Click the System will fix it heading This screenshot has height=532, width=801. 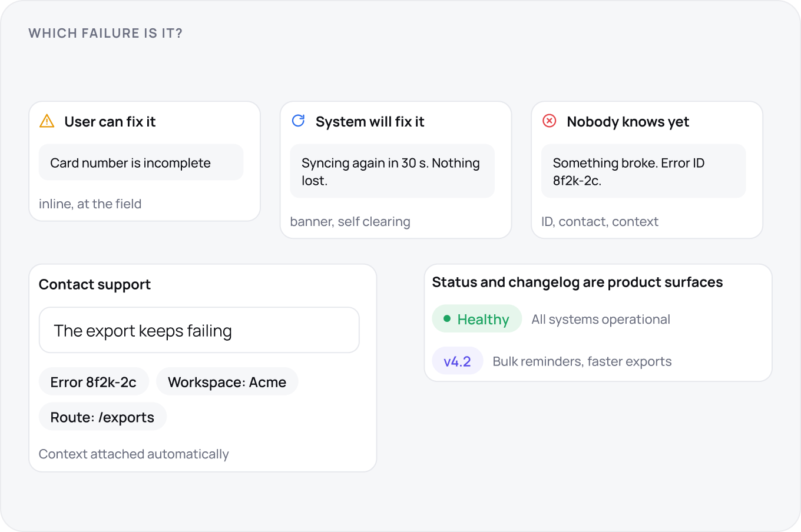point(370,121)
